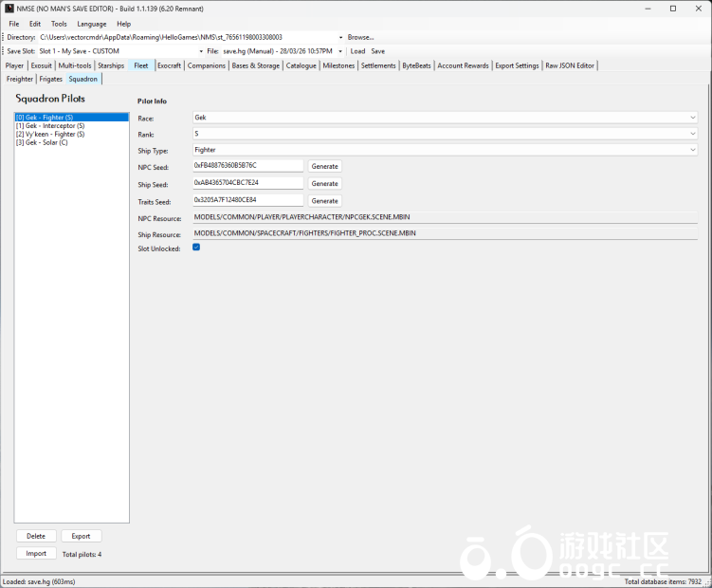Open the Directory path dropdown
This screenshot has height=588, width=712.
point(340,37)
